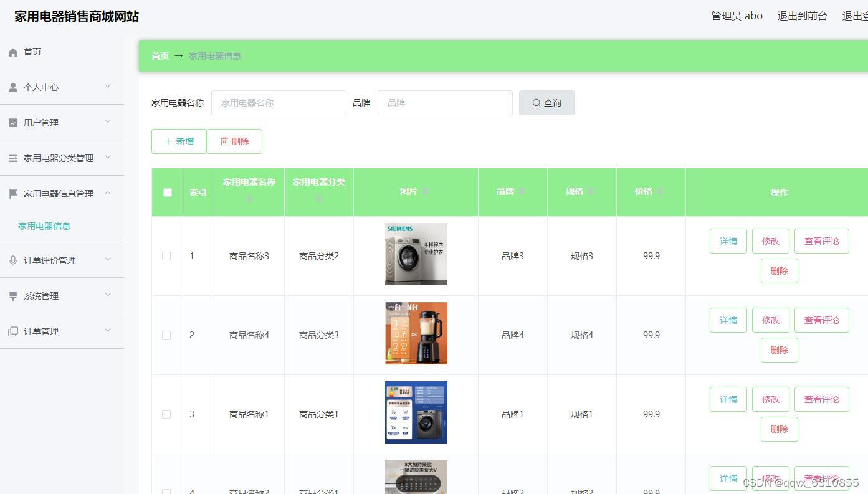The image size is (868, 494).
Task: Sort by the 规格 column arrows
Action: [591, 191]
